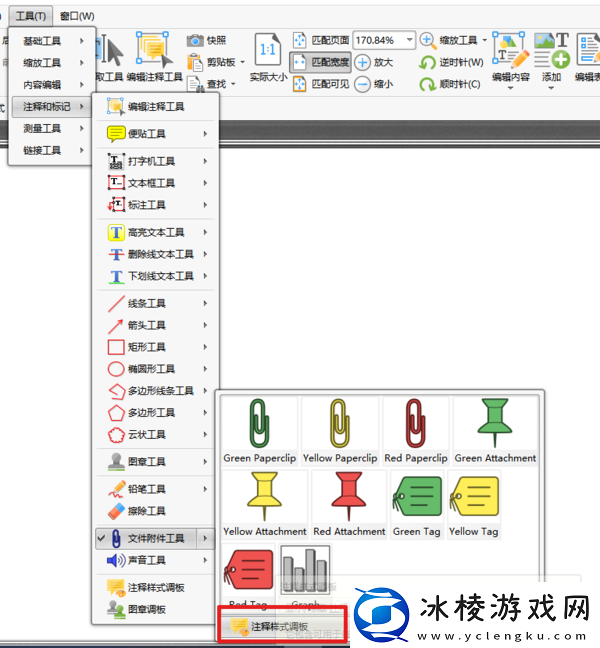Click 注释样式调板 below the attachment icons
This screenshot has width=600, height=648.
[282, 627]
